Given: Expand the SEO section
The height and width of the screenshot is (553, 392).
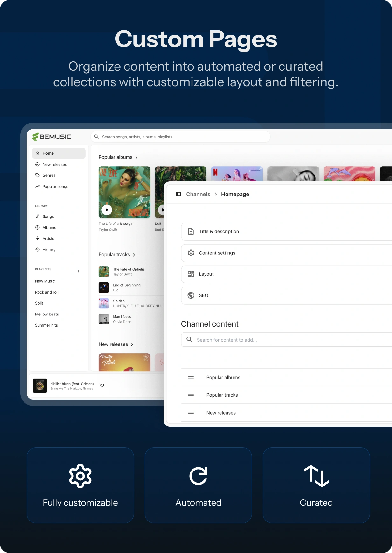Looking at the screenshot, I should [287, 295].
